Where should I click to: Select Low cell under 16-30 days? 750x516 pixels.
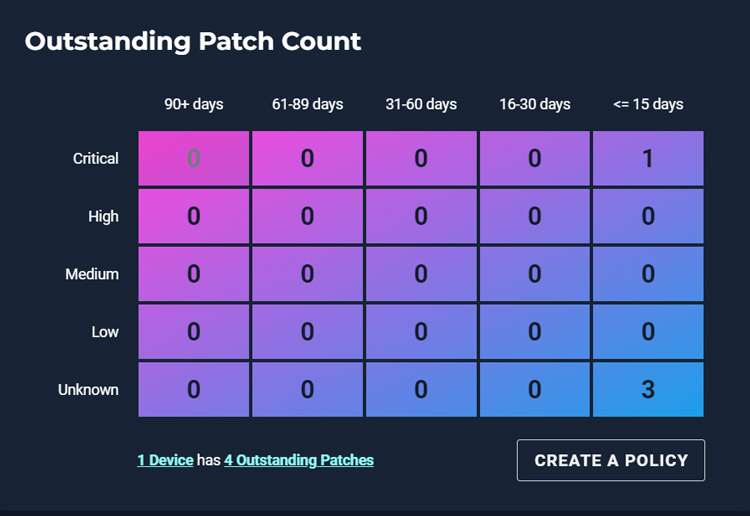point(535,332)
